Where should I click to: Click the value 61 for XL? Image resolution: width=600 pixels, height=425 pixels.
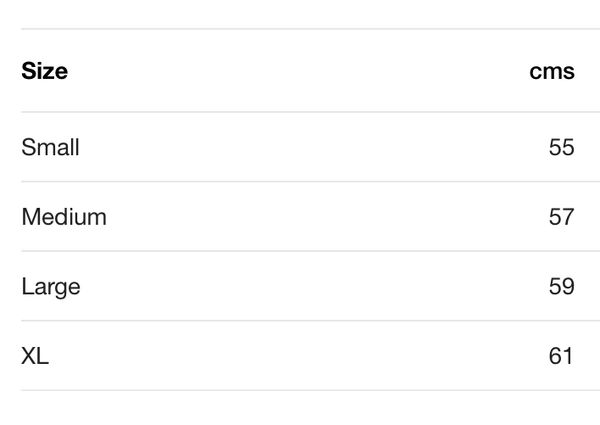(x=561, y=355)
